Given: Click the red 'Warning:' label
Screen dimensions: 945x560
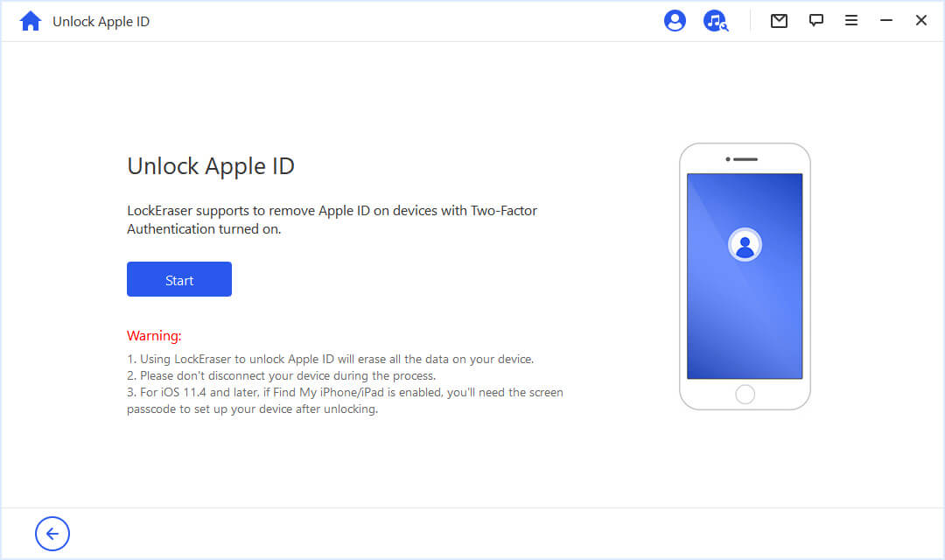Looking at the screenshot, I should tap(154, 336).
